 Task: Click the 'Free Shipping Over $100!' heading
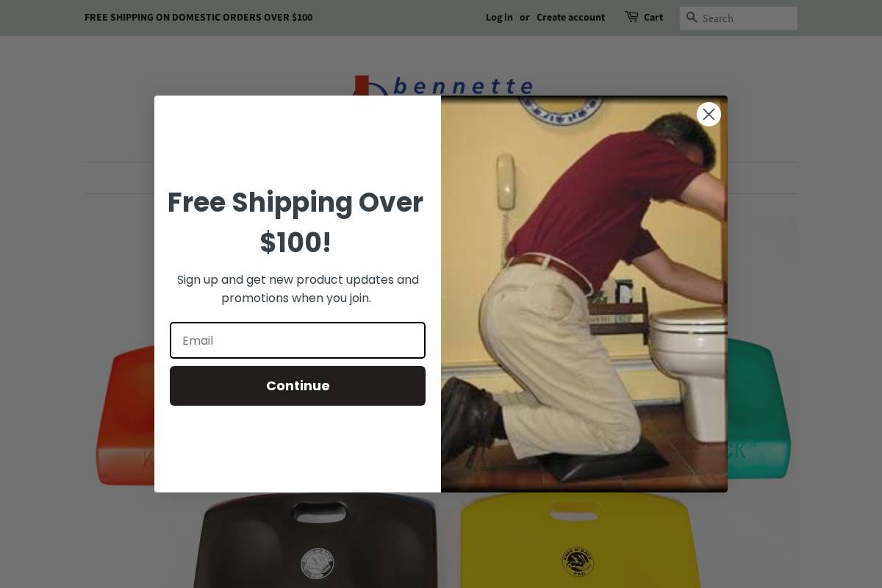295,222
